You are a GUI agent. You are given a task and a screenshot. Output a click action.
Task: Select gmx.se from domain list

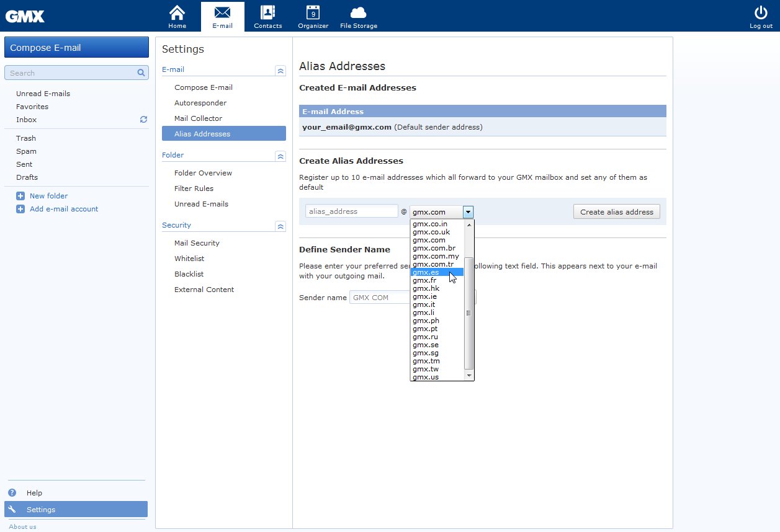tap(437, 345)
